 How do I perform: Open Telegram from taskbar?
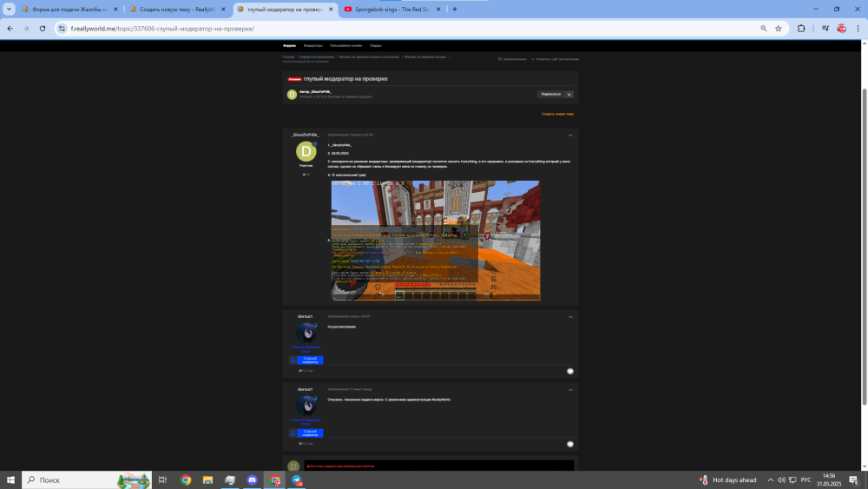[x=297, y=479]
